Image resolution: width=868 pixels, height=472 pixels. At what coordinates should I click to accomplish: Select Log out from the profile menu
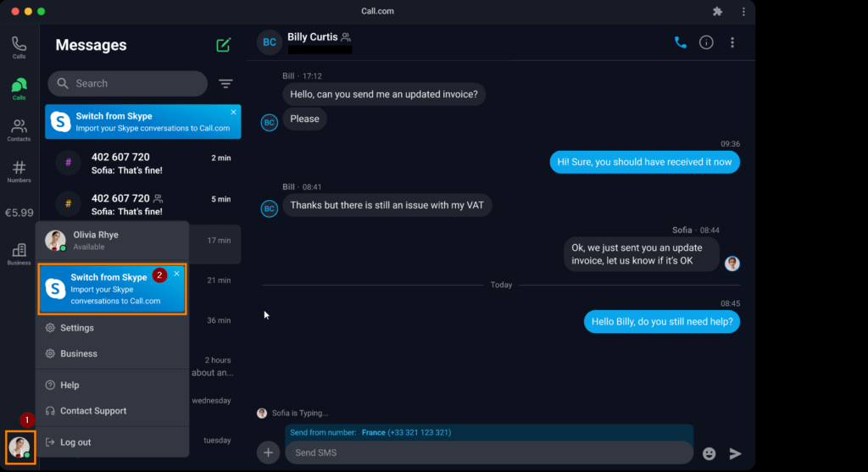[75, 442]
